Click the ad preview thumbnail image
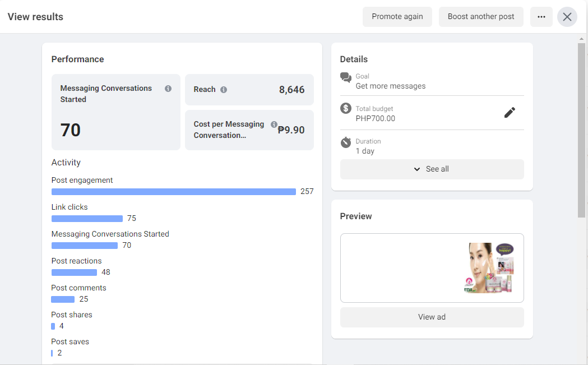This screenshot has height=365, width=588. [x=487, y=268]
